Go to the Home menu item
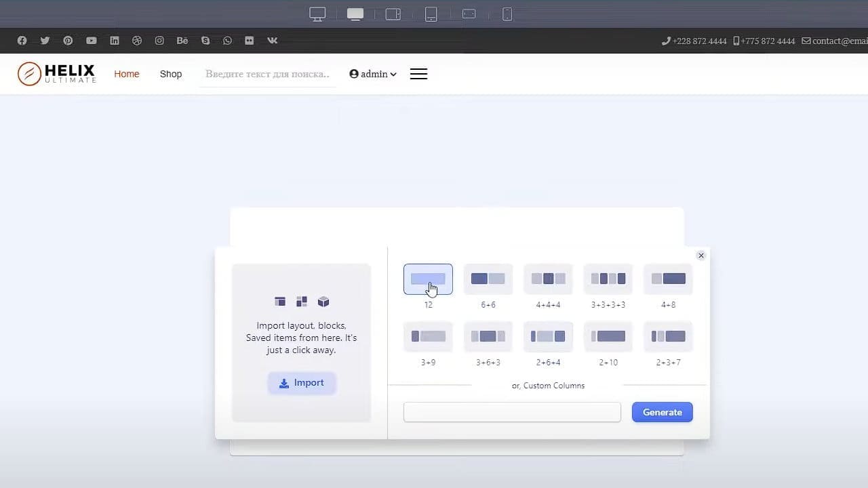 click(127, 74)
